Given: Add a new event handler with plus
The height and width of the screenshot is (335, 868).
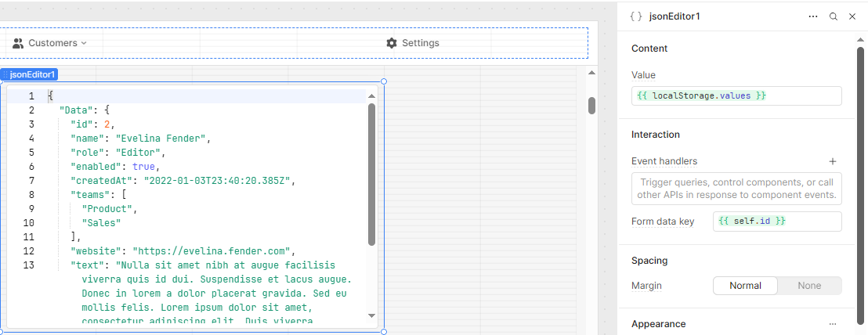Looking at the screenshot, I should tap(833, 161).
